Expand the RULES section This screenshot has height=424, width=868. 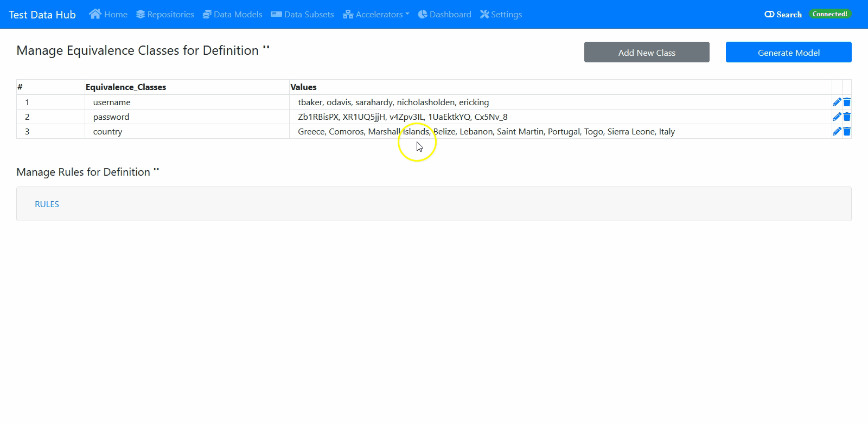pyautogui.click(x=47, y=204)
